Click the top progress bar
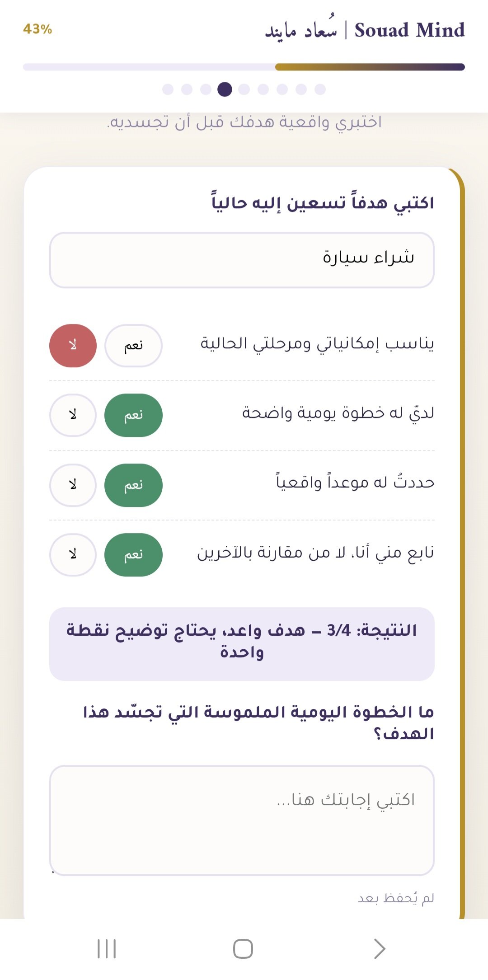This screenshot has width=488, height=980. 244,67
